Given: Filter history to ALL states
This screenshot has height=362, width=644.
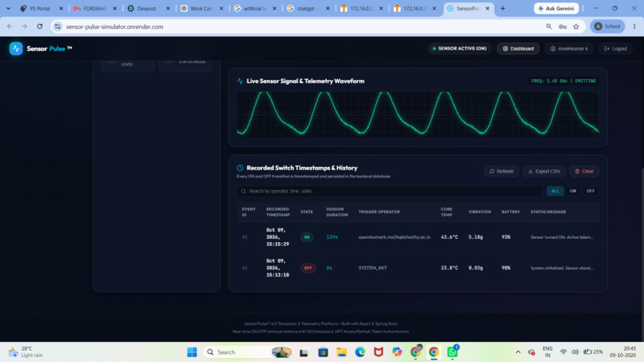Looking at the screenshot, I should pyautogui.click(x=555, y=191).
